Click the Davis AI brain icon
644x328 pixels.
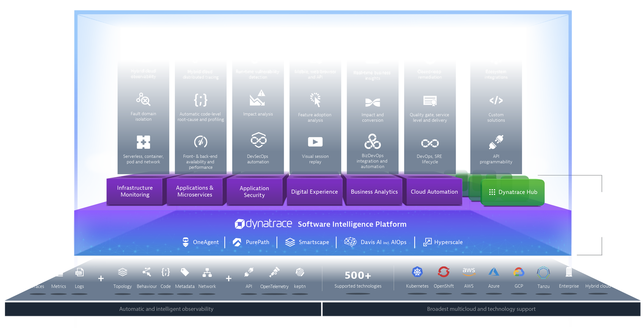[350, 242]
